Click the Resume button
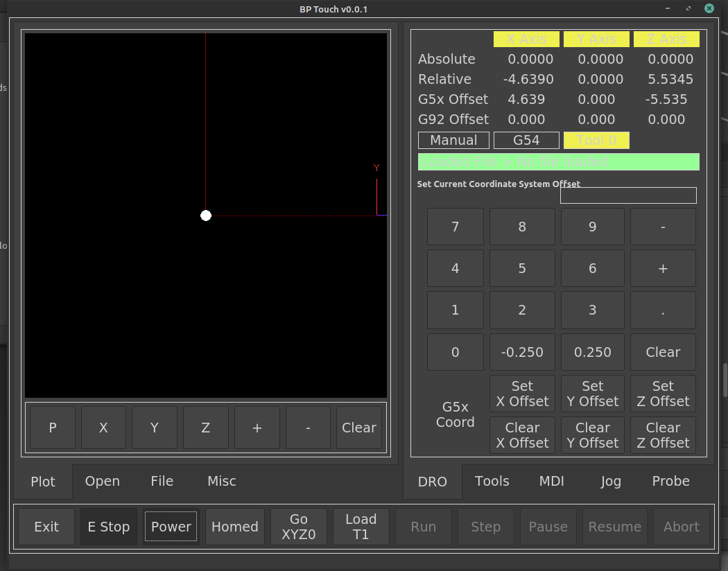Screen dimensions: 728x571 pos(615,527)
